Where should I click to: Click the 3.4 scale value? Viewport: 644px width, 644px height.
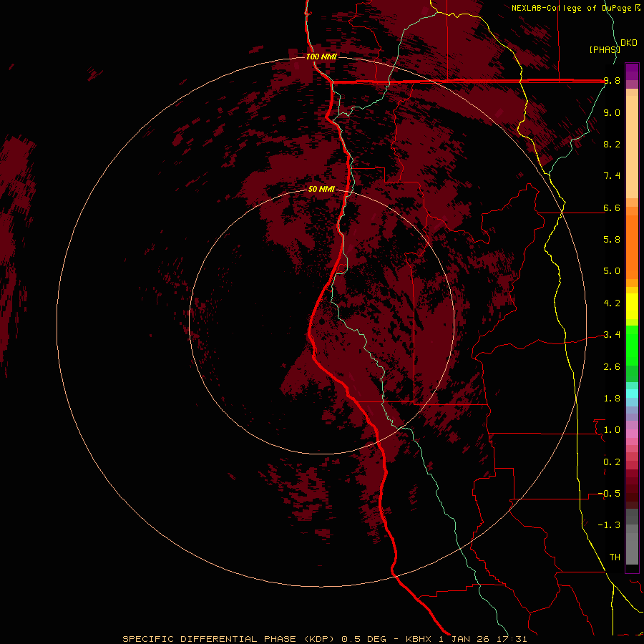coord(612,335)
